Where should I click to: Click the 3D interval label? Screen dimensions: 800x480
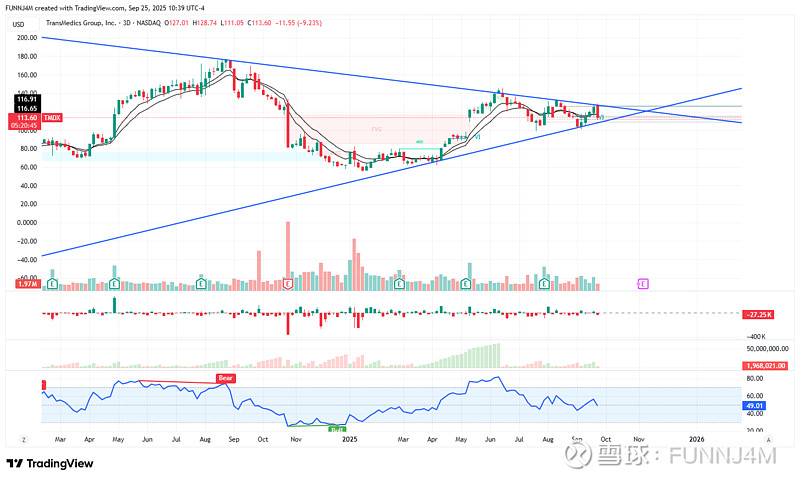pyautogui.click(x=127, y=23)
